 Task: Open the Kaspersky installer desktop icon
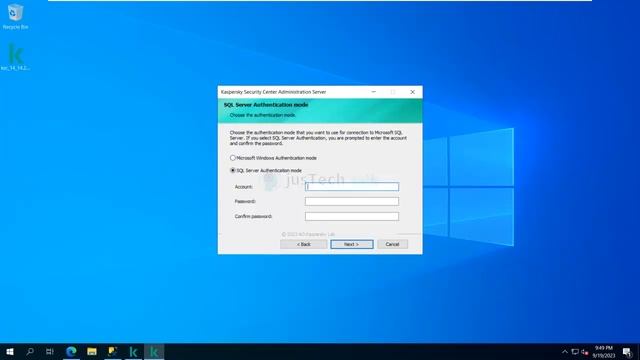tap(16, 57)
